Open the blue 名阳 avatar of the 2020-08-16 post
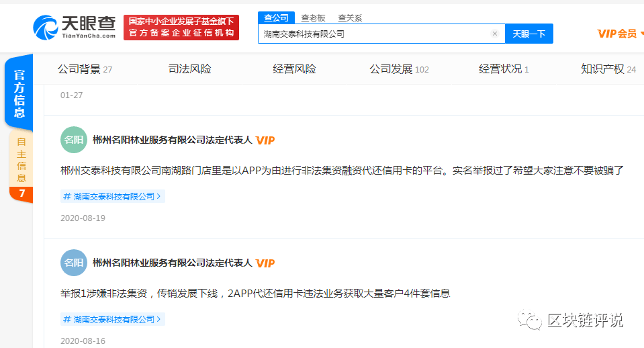 [74, 263]
